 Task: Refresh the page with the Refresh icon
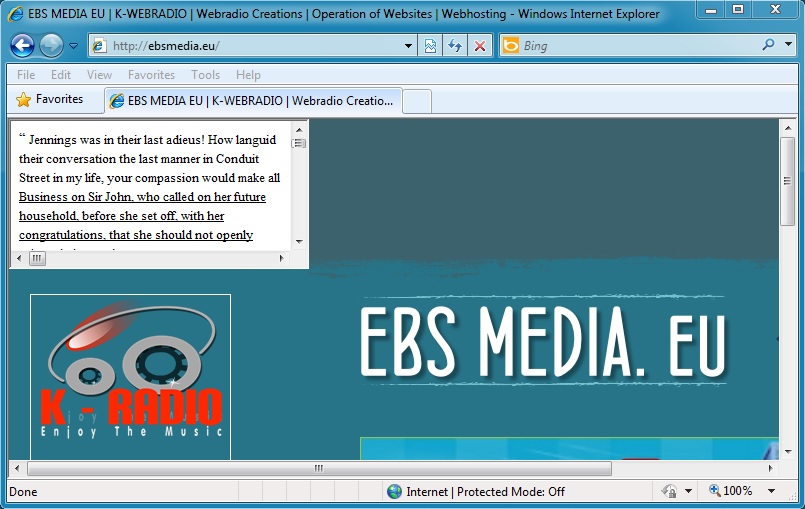click(455, 46)
